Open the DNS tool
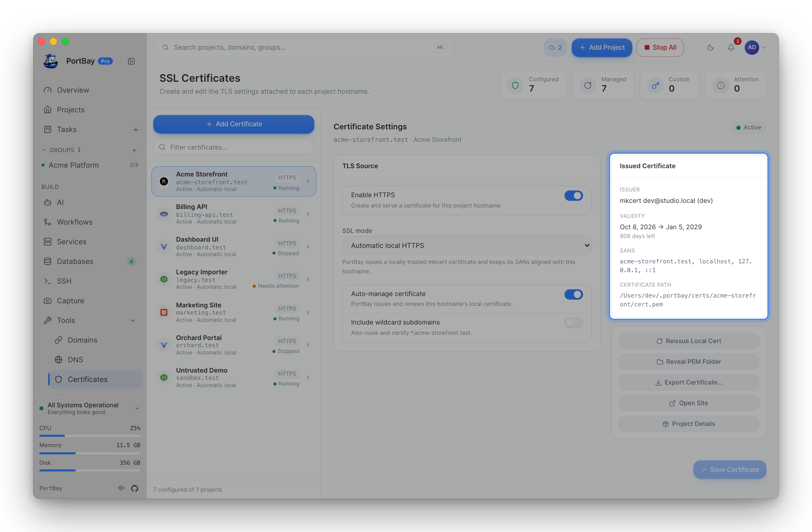812x532 pixels. [x=95, y=360]
